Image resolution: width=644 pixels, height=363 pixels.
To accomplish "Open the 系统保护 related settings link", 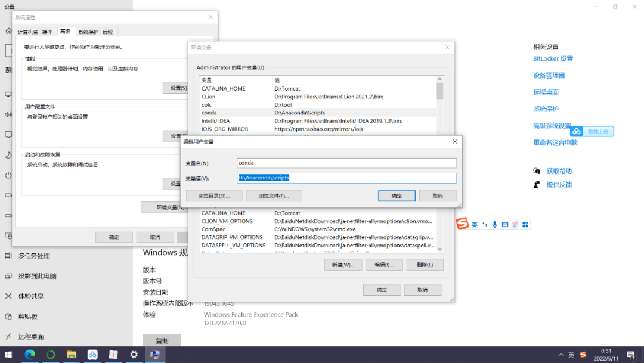I will tap(546, 109).
